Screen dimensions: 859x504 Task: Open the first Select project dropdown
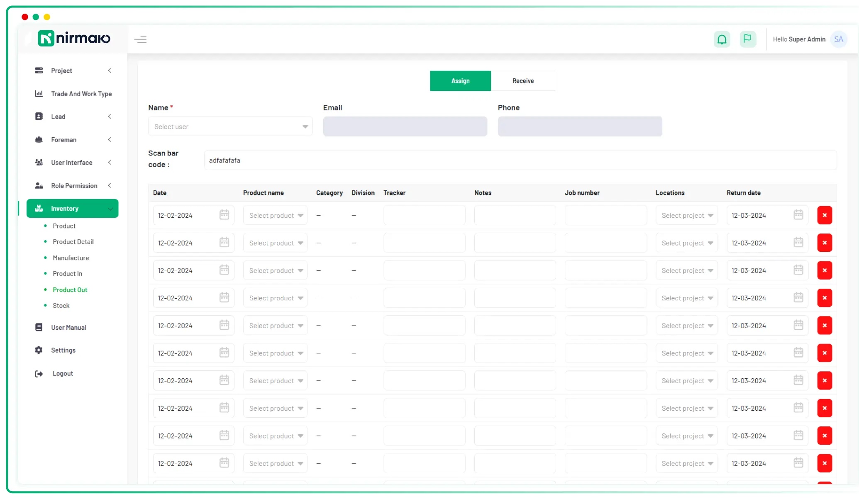(686, 215)
